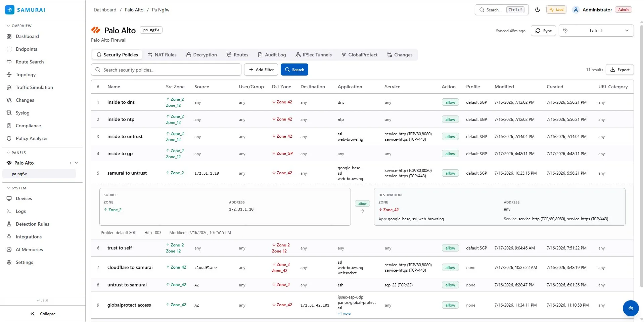The height and width of the screenshot is (322, 644).
Task: Open the Topology view
Action: [x=26, y=75]
